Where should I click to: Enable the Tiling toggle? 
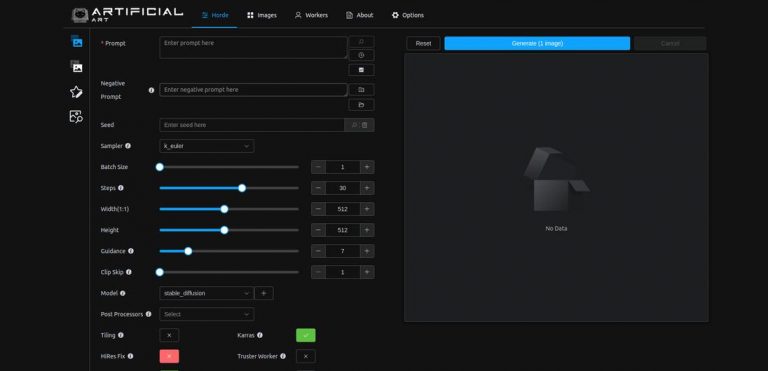tap(169, 335)
